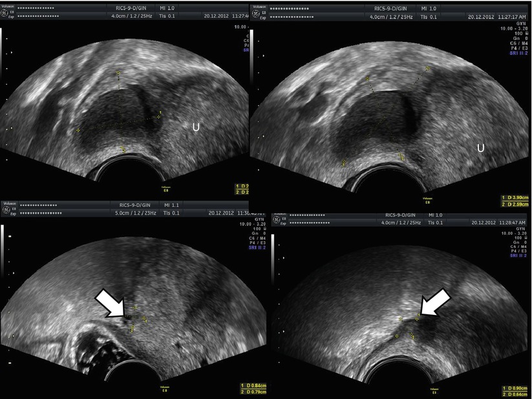Click the 1 D 3.90cm measurement label
This screenshot has height=399, width=532.
pos(515,198)
